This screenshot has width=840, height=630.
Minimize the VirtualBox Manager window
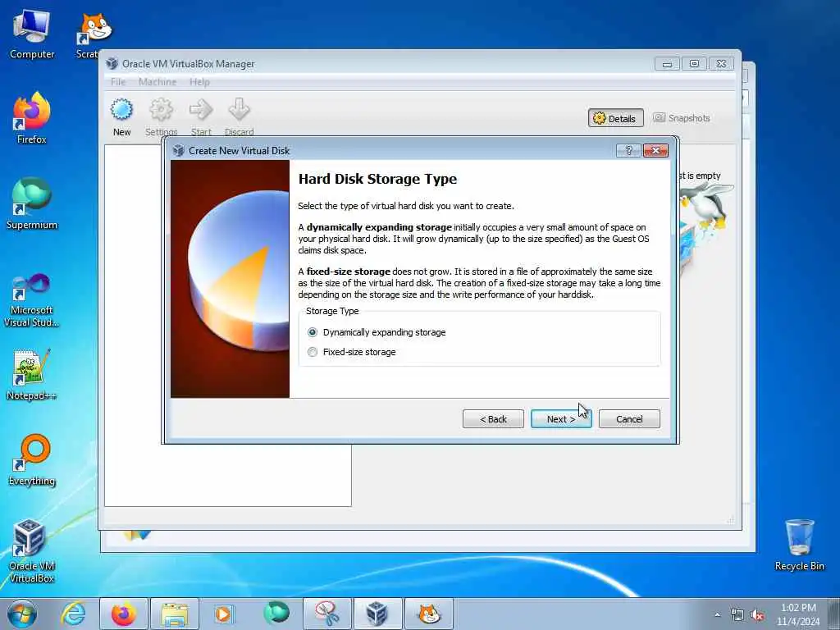[667, 64]
